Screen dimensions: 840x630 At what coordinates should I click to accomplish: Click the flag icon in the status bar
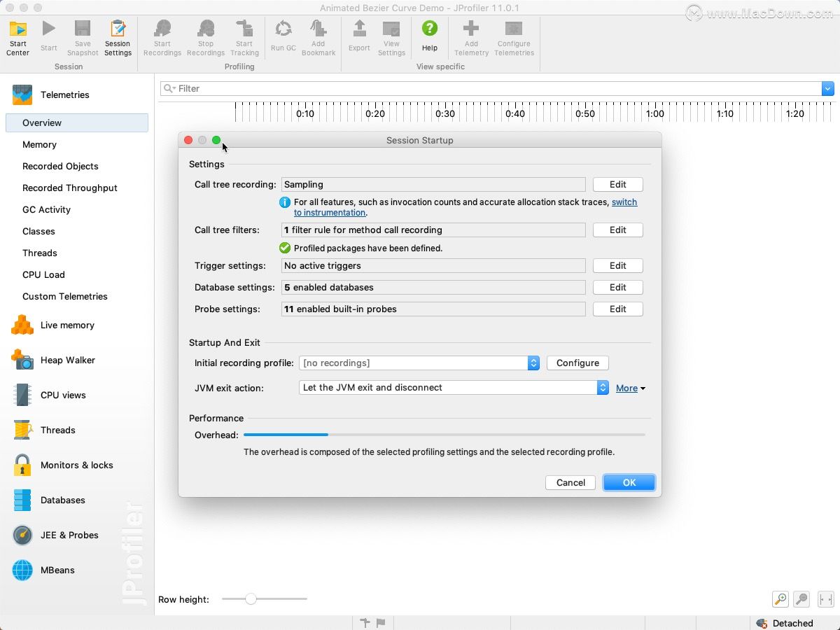point(381,622)
